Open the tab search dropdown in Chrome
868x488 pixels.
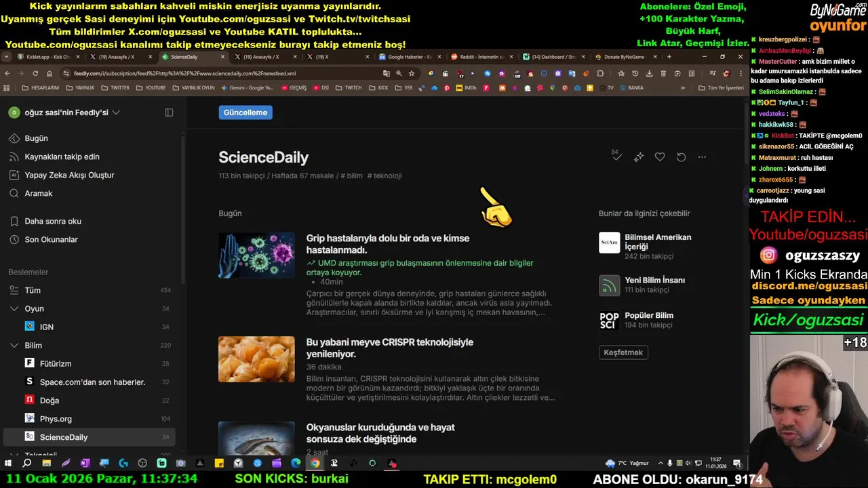tap(7, 57)
